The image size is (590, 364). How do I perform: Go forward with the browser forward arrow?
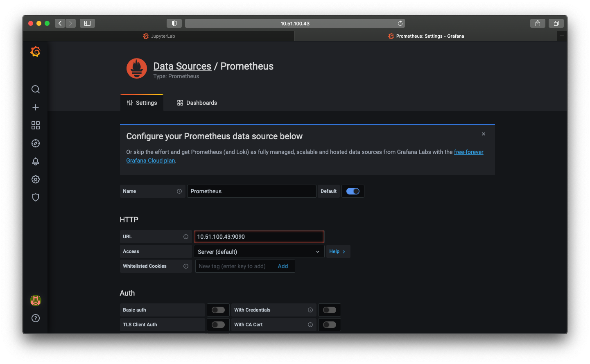coord(70,23)
